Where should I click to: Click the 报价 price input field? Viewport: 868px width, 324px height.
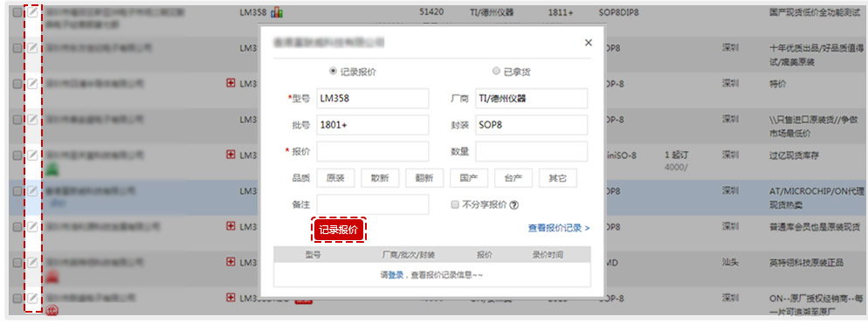pyautogui.click(x=373, y=152)
